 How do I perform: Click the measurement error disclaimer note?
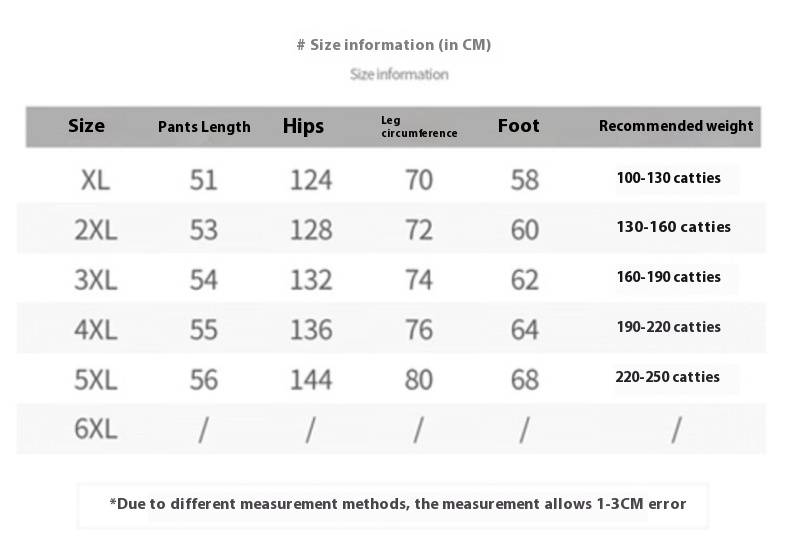point(398,504)
